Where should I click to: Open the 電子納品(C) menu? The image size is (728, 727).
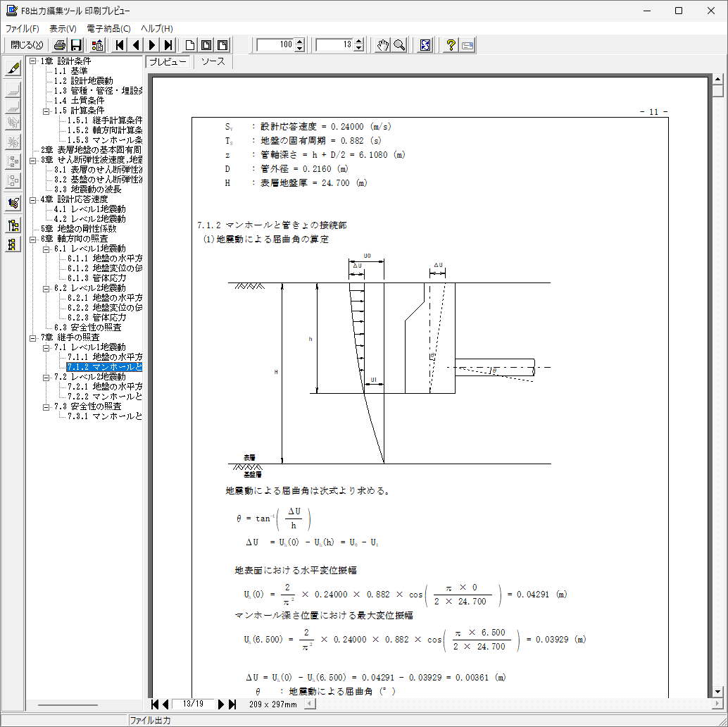tap(108, 28)
